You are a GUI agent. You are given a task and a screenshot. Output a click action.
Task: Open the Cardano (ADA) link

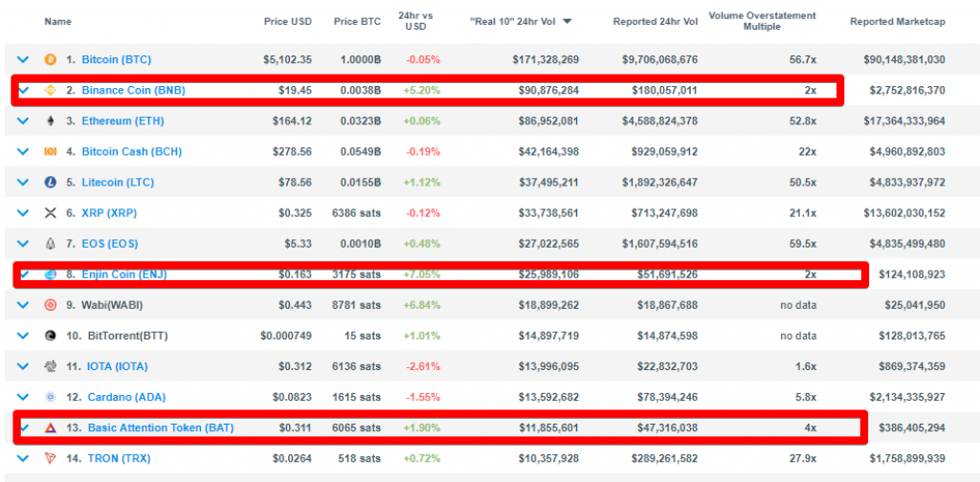[127, 397]
